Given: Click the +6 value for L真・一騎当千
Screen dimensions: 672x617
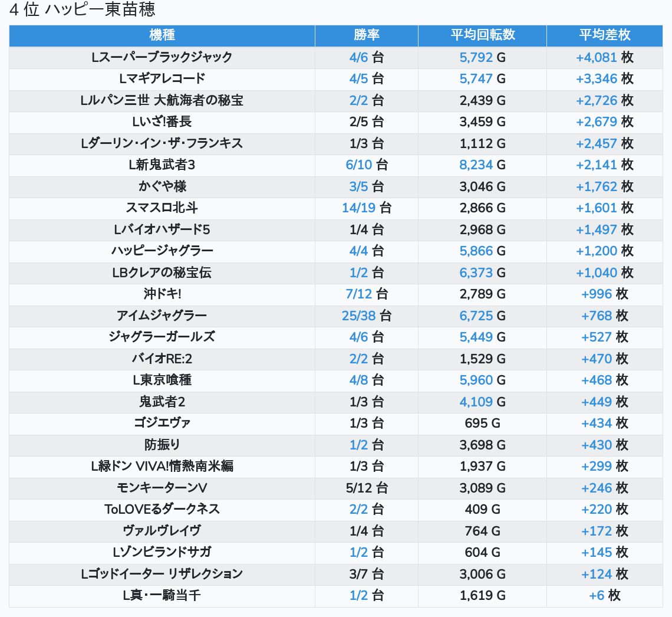Looking at the screenshot, I should pos(597,595).
